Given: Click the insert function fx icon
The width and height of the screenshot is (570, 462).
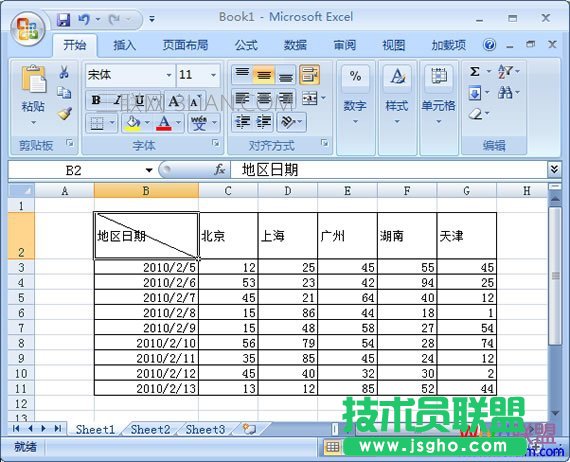Looking at the screenshot, I should (x=220, y=169).
